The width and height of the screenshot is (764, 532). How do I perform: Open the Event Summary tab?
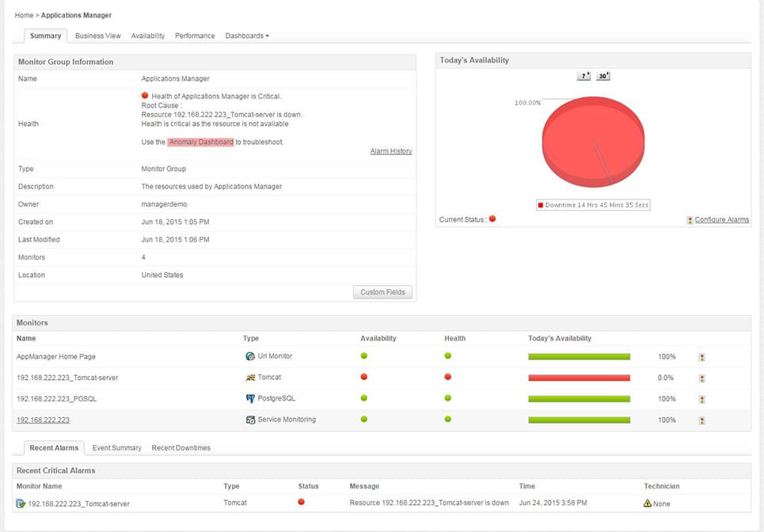[116, 447]
